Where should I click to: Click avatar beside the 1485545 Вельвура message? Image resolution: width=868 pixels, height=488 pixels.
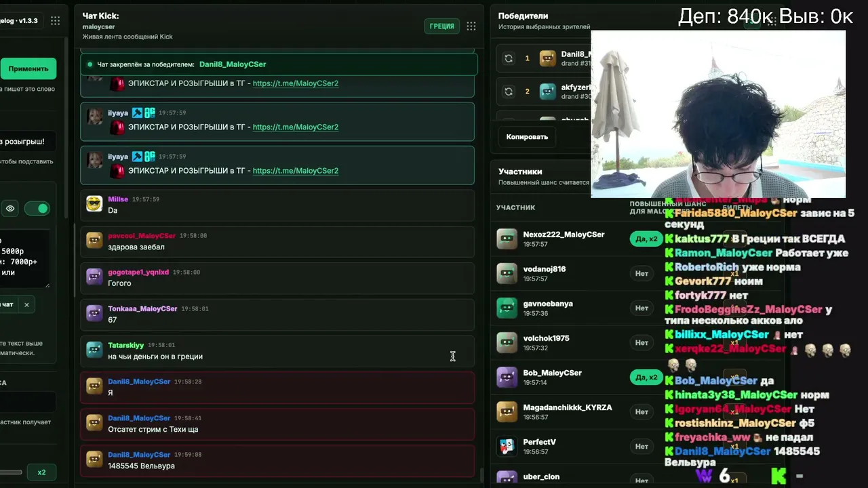94,460
